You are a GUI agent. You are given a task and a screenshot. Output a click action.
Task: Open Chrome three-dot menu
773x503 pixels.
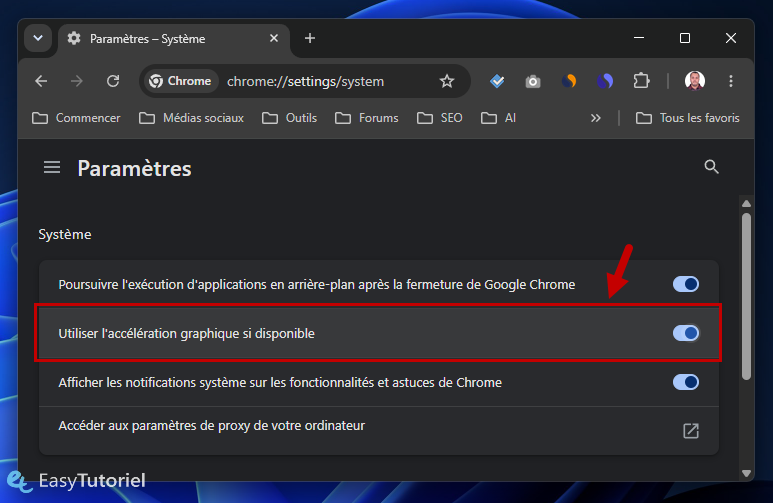click(731, 81)
